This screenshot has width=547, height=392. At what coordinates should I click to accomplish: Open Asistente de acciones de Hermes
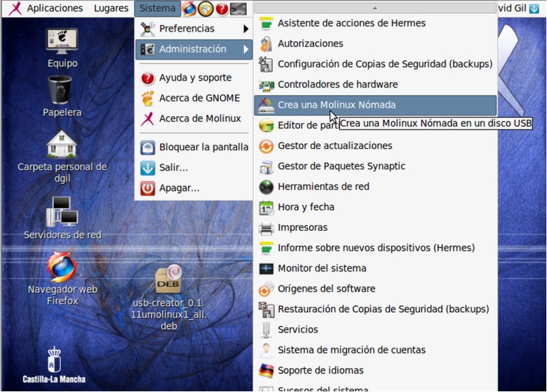click(x=375, y=23)
